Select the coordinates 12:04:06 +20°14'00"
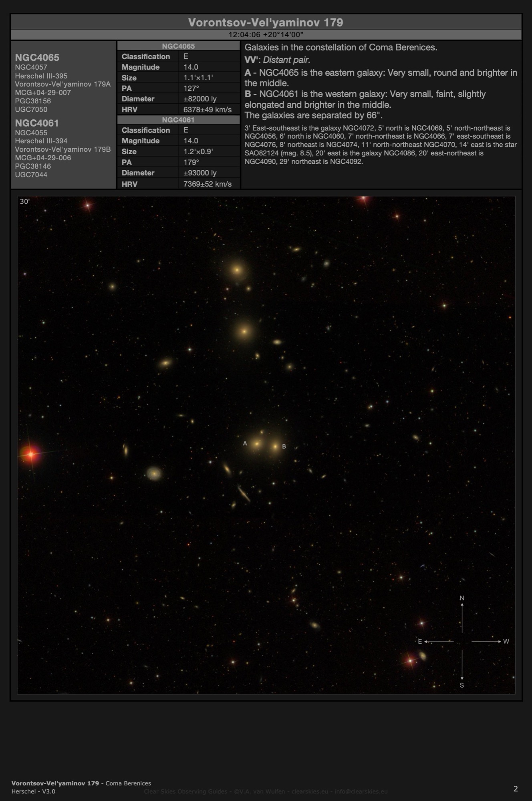The image size is (532, 801). [x=266, y=35]
